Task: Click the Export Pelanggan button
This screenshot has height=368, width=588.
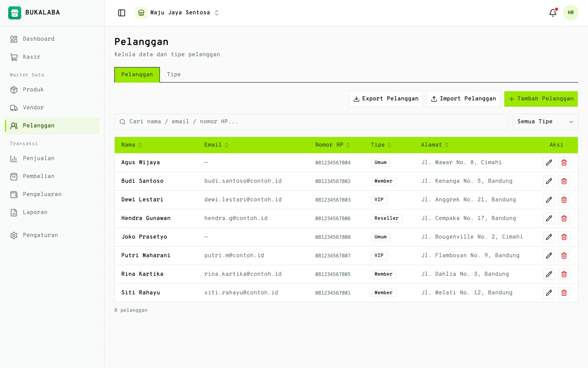Action: [386, 99]
